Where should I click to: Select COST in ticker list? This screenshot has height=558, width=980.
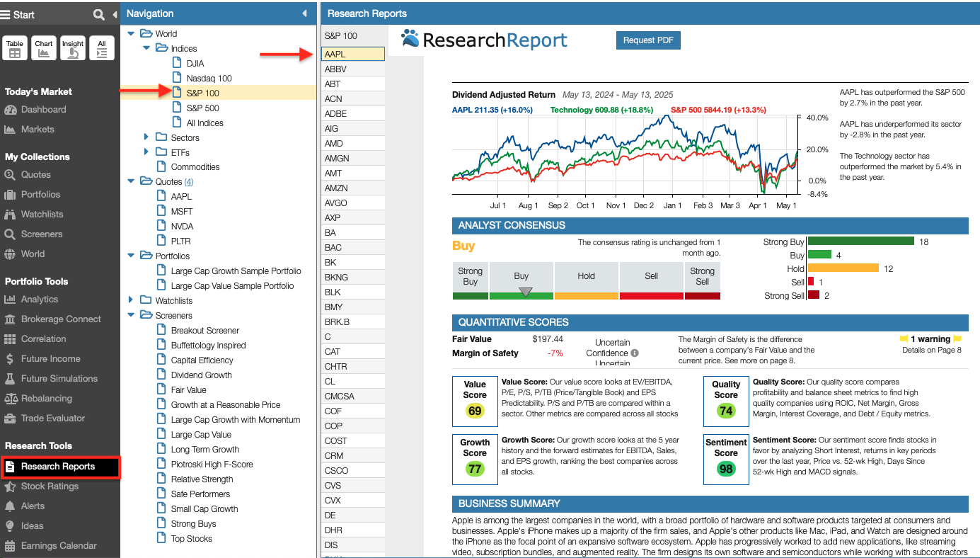353,440
